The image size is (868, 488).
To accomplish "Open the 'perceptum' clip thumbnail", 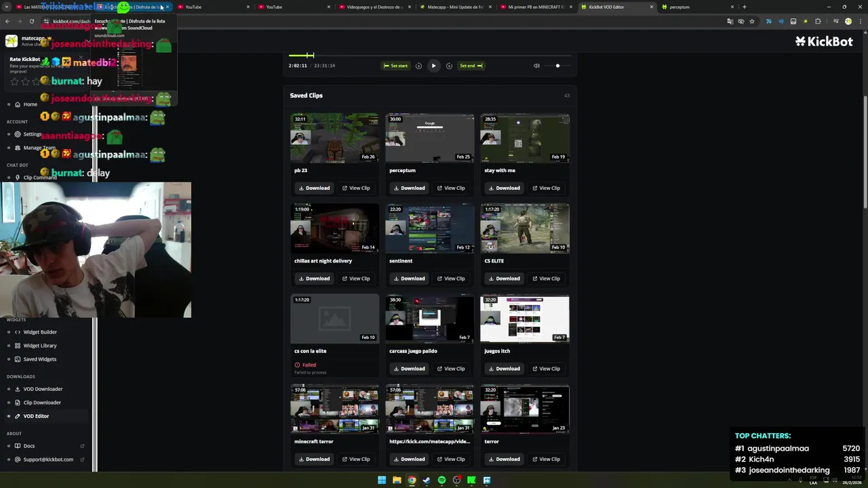I will click(430, 138).
